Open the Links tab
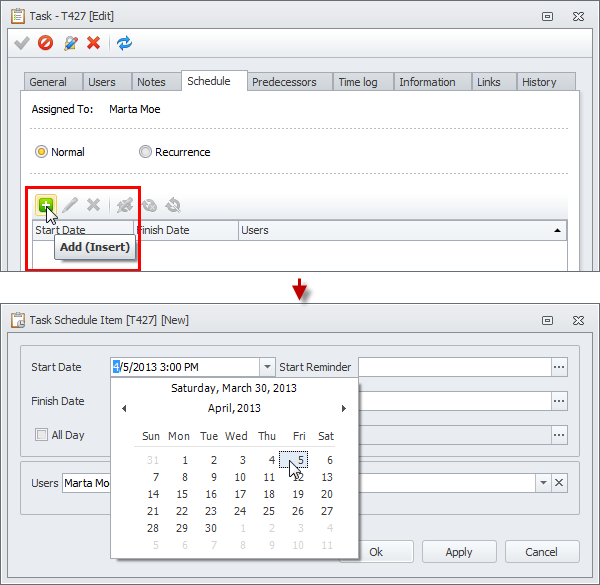600x585 pixels. pyautogui.click(x=494, y=82)
